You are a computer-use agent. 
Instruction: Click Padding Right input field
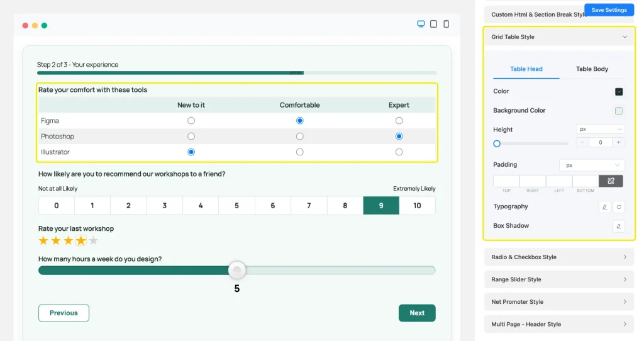click(x=533, y=181)
